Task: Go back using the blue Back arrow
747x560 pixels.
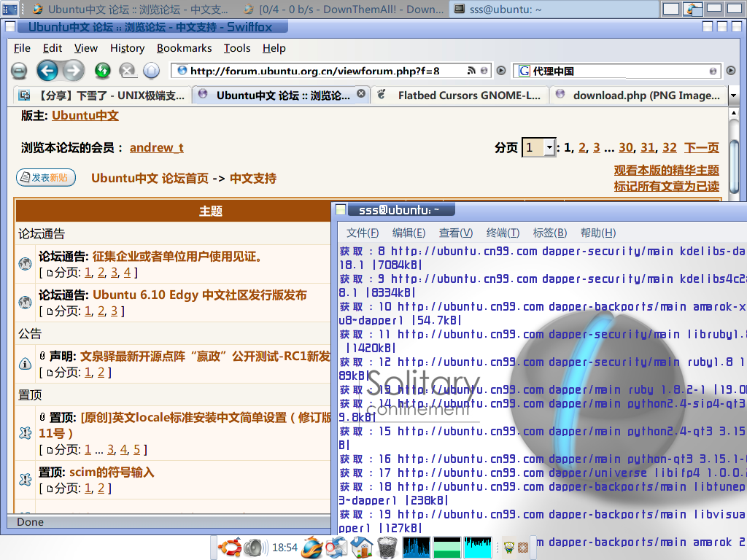Action: 47,71
